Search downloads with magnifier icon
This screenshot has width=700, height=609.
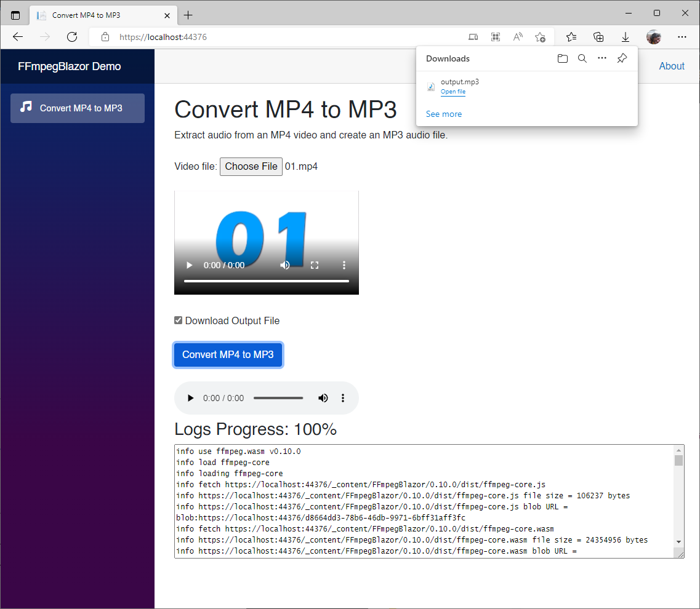[582, 58]
